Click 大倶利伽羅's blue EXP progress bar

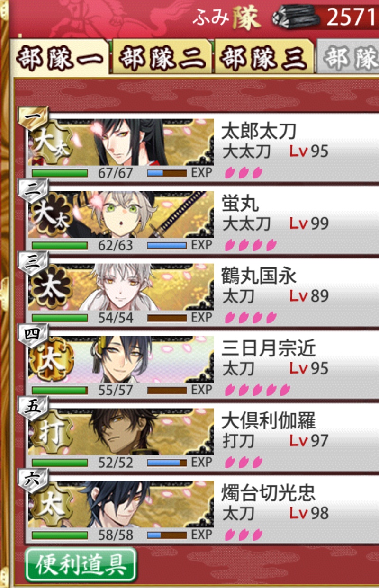(x=167, y=462)
